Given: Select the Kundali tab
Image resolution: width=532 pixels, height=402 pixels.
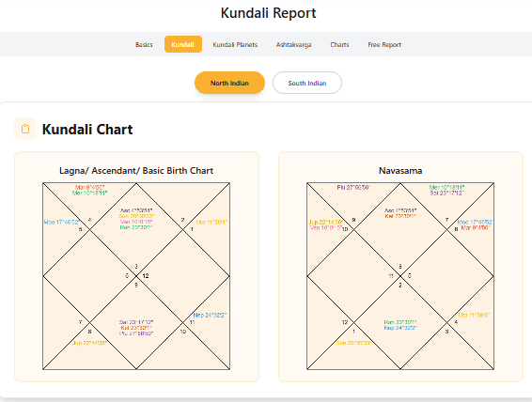Looking at the screenshot, I should [x=183, y=44].
